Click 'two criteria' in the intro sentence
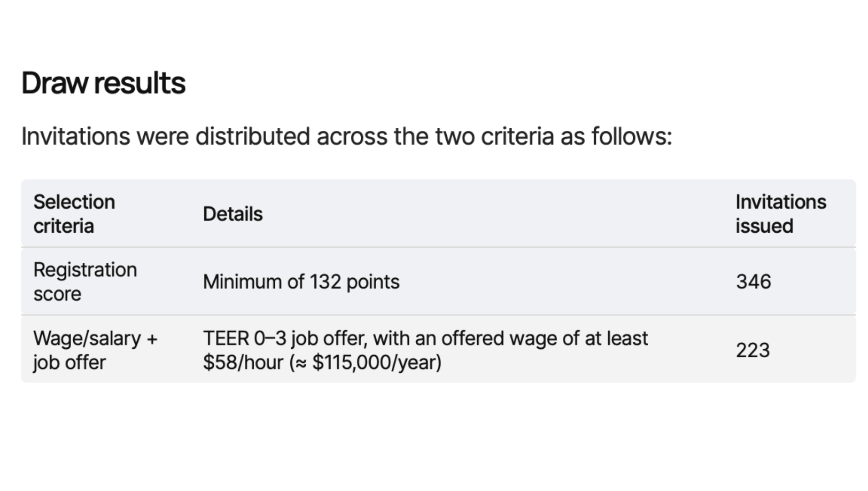 tap(495, 136)
